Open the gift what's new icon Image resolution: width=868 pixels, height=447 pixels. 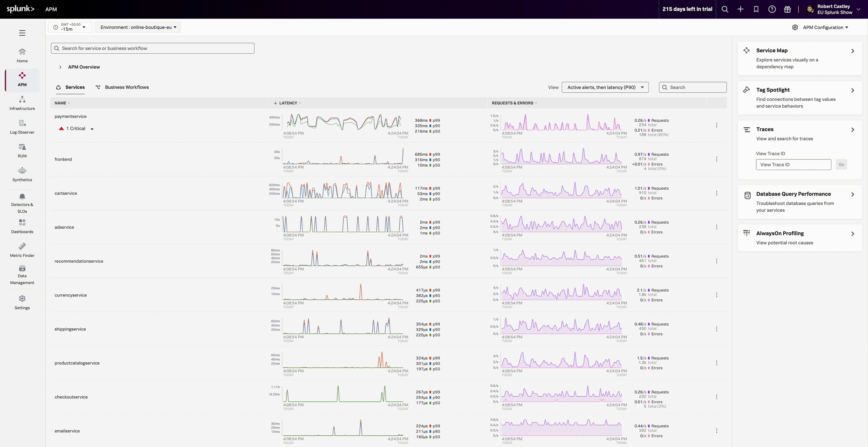click(787, 10)
